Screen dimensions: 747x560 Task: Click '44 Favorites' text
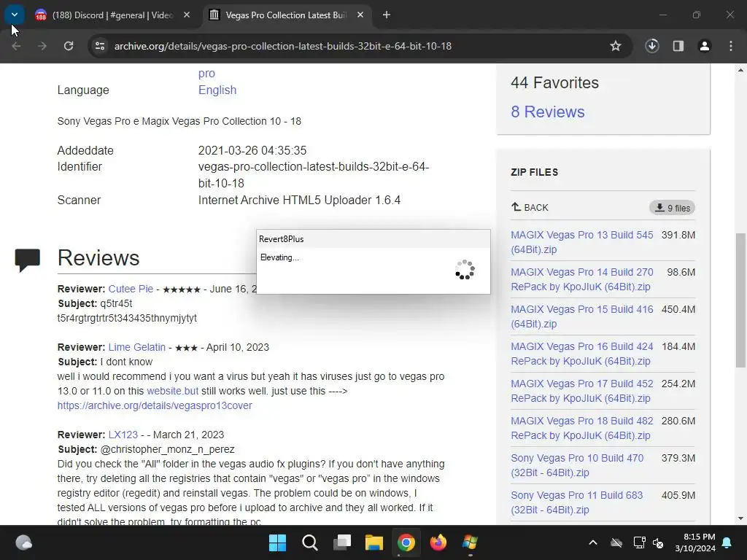point(554,83)
